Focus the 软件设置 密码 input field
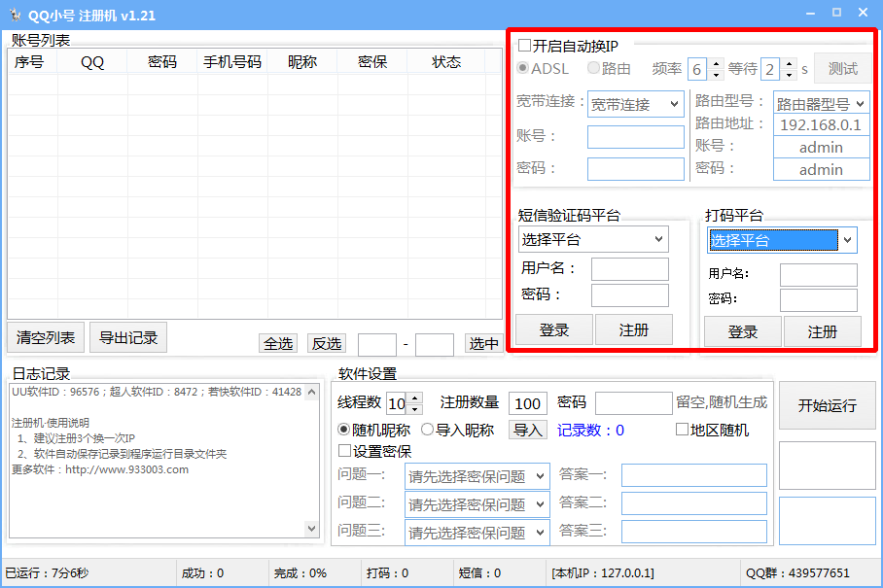This screenshot has width=883, height=588. pyautogui.click(x=633, y=403)
